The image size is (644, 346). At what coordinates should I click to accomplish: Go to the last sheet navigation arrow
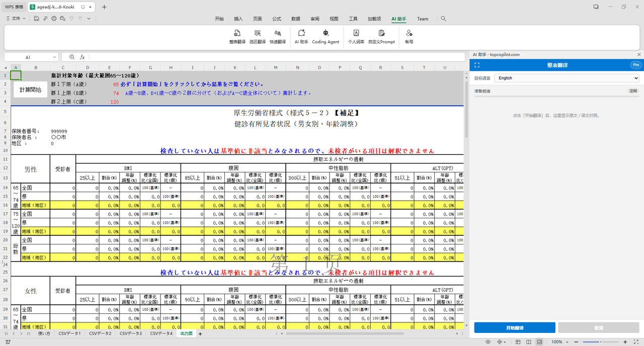tap(28, 333)
